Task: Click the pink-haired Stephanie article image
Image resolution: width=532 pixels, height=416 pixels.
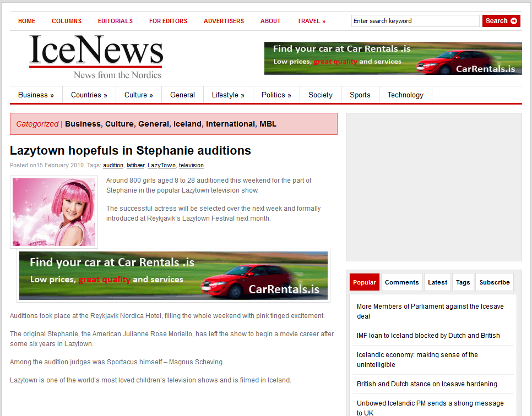Action: pyautogui.click(x=54, y=212)
